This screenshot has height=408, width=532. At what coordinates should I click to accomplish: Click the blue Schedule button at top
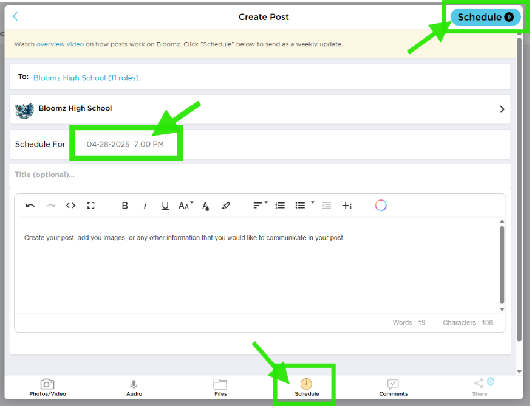pyautogui.click(x=485, y=17)
